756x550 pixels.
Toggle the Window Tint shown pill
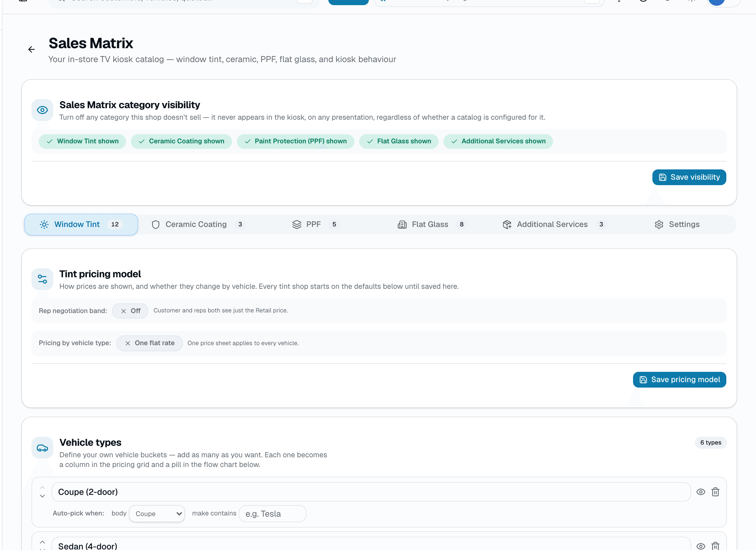(82, 142)
